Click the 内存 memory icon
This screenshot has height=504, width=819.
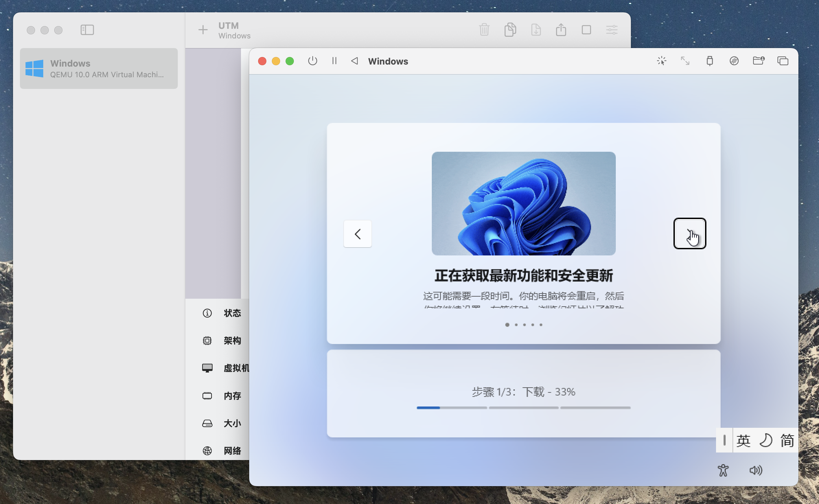coord(207,396)
